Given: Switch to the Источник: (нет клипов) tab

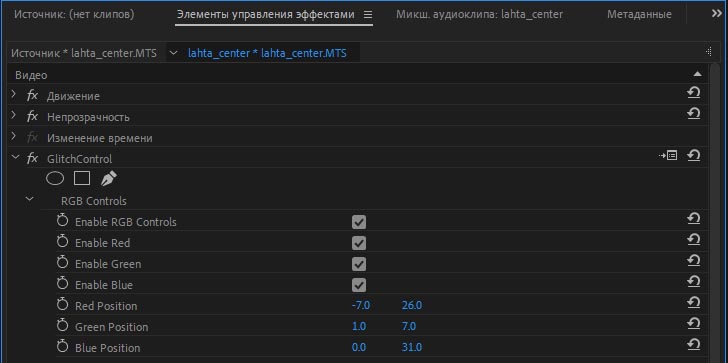Looking at the screenshot, I should (x=74, y=14).
